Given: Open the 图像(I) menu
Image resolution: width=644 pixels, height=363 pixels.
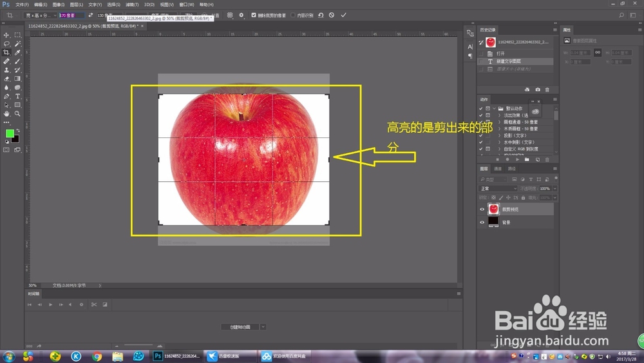Looking at the screenshot, I should click(59, 5).
